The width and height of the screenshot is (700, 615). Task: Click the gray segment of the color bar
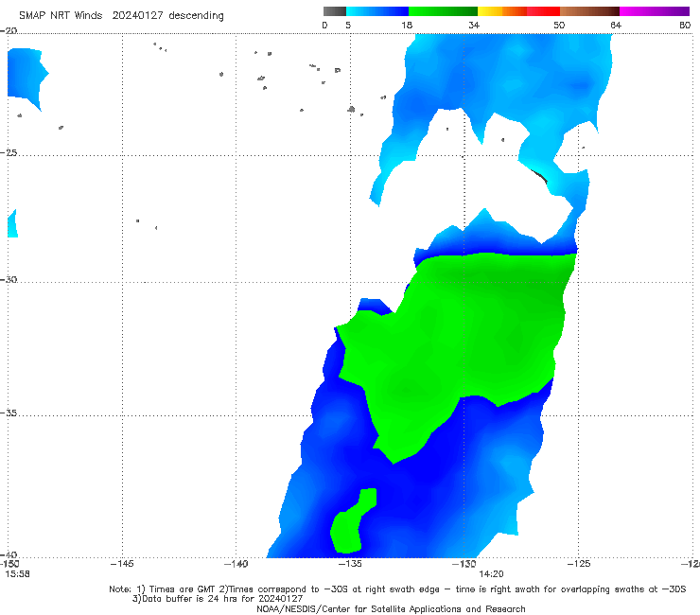(335, 11)
